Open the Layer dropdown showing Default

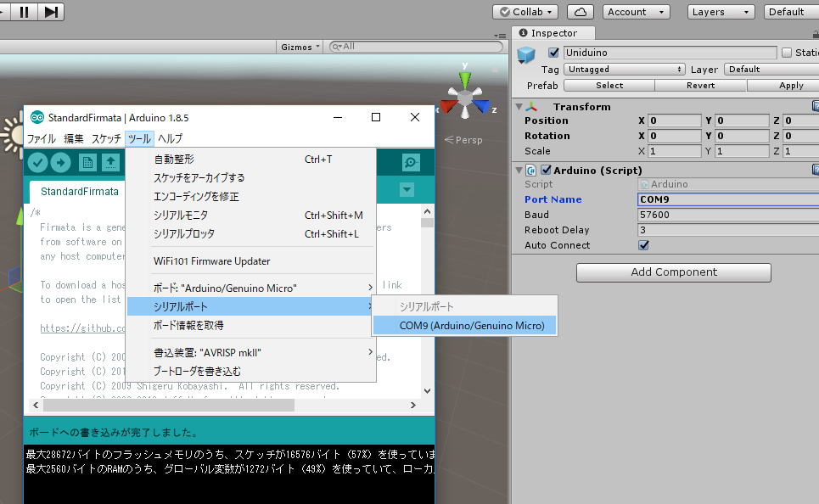click(x=771, y=69)
